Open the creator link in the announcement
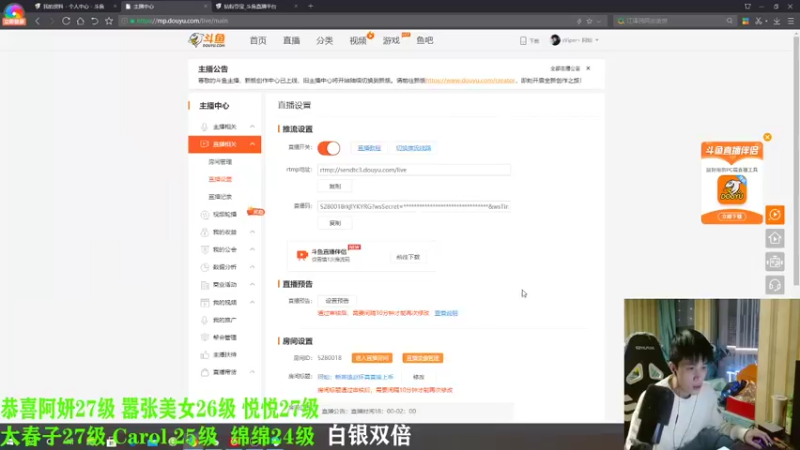800x450 pixels. click(470, 81)
